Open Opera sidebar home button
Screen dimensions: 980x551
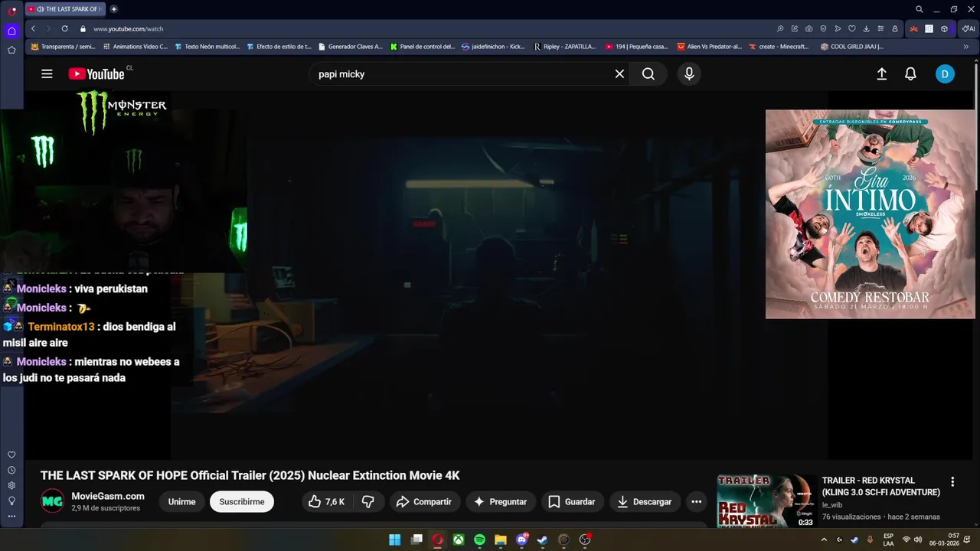[11, 31]
